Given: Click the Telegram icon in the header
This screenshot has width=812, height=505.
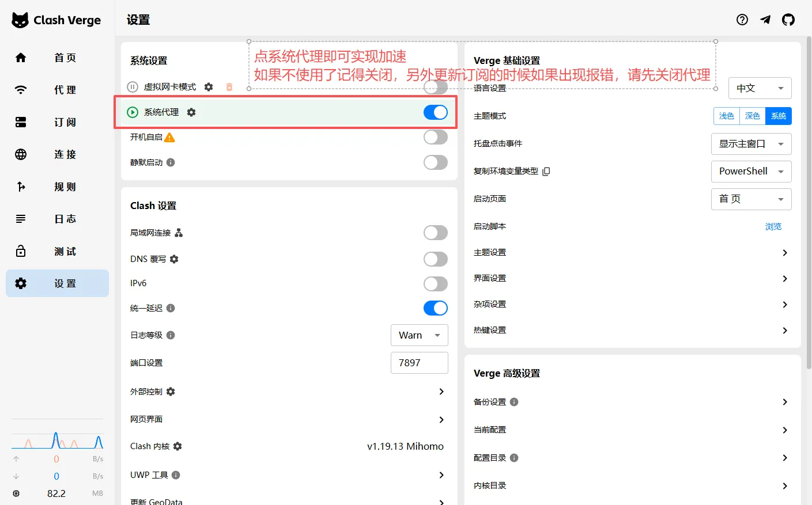Looking at the screenshot, I should click(x=765, y=19).
